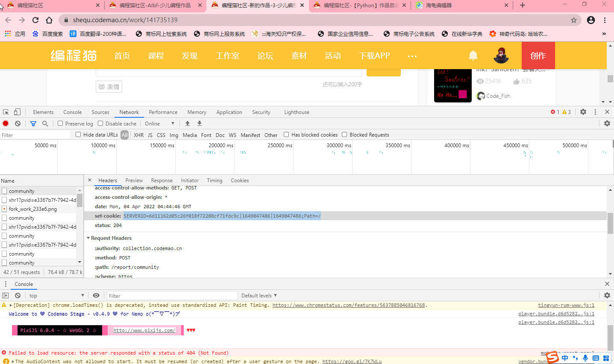Click the address bar URL
614x364 pixels.
(x=125, y=20)
